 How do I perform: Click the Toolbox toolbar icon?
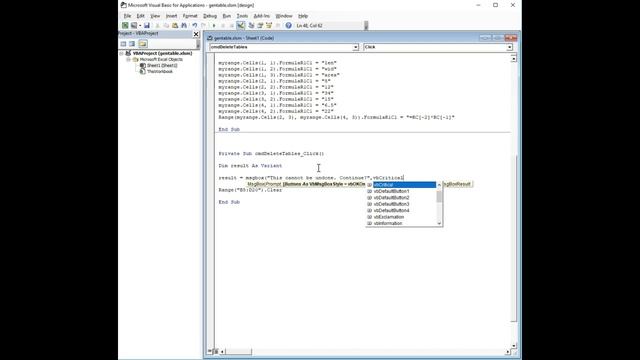click(x=278, y=25)
